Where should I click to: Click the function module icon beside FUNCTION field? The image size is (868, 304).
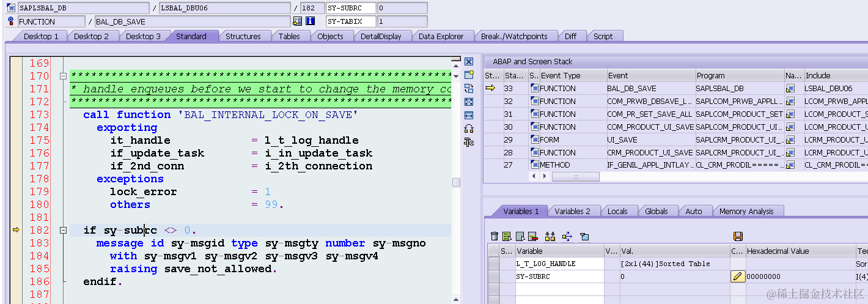point(10,21)
